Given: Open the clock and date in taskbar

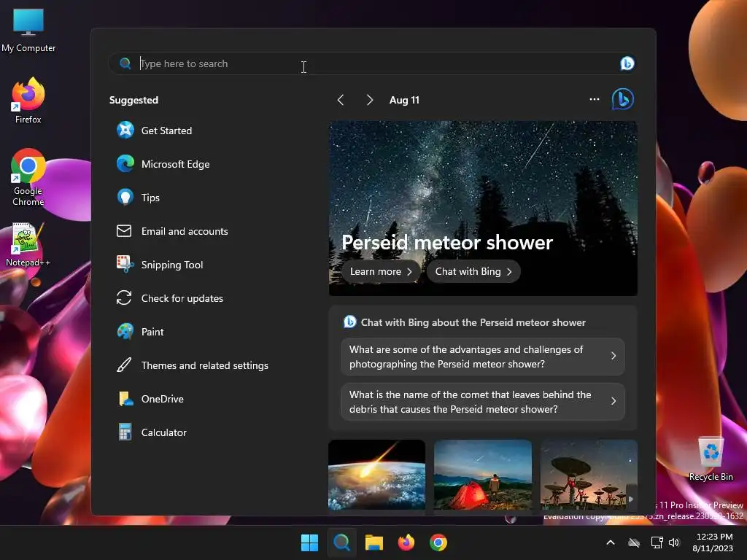Looking at the screenshot, I should tap(713, 542).
